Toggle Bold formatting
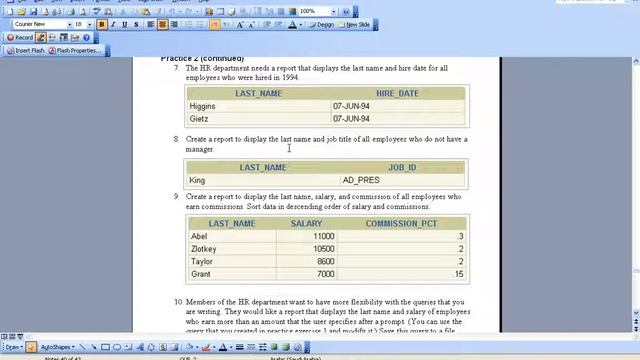This screenshot has width=640, height=360. (102, 25)
